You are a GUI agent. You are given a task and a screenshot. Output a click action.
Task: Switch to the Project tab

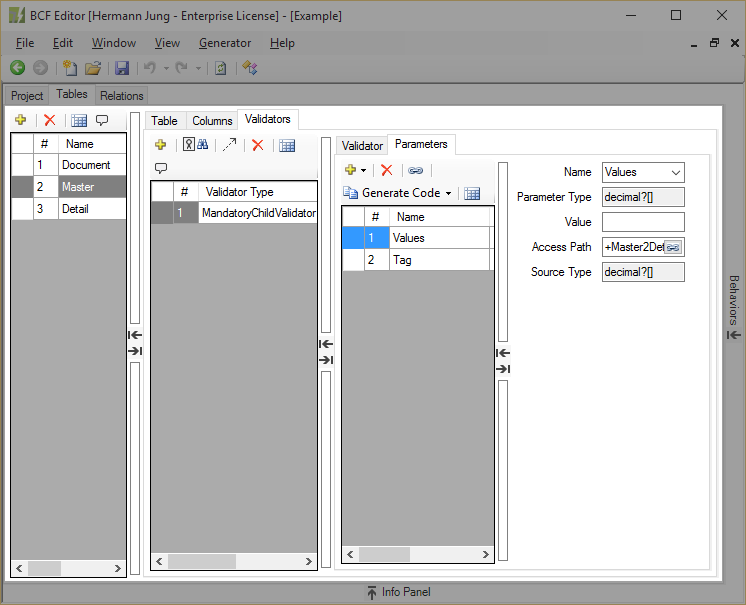point(27,96)
